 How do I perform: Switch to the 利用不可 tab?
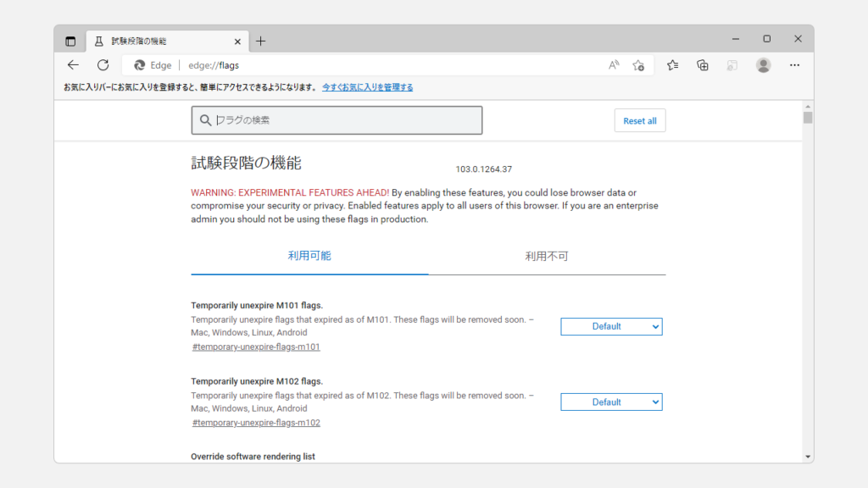coord(547,256)
